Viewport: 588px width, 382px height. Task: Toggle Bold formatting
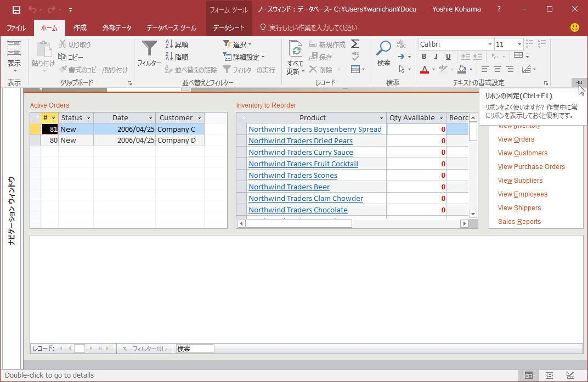click(x=424, y=57)
